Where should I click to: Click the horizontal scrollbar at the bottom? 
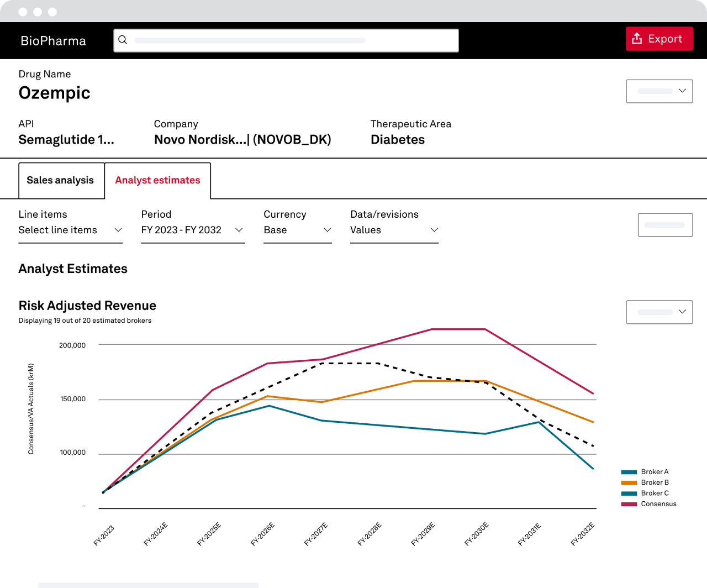(148, 585)
